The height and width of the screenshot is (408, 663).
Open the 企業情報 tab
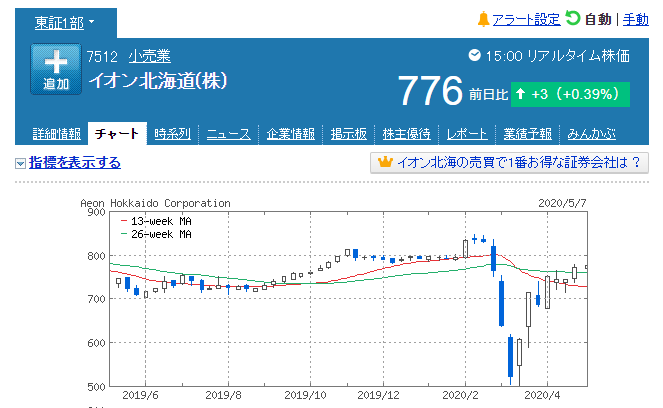point(290,134)
